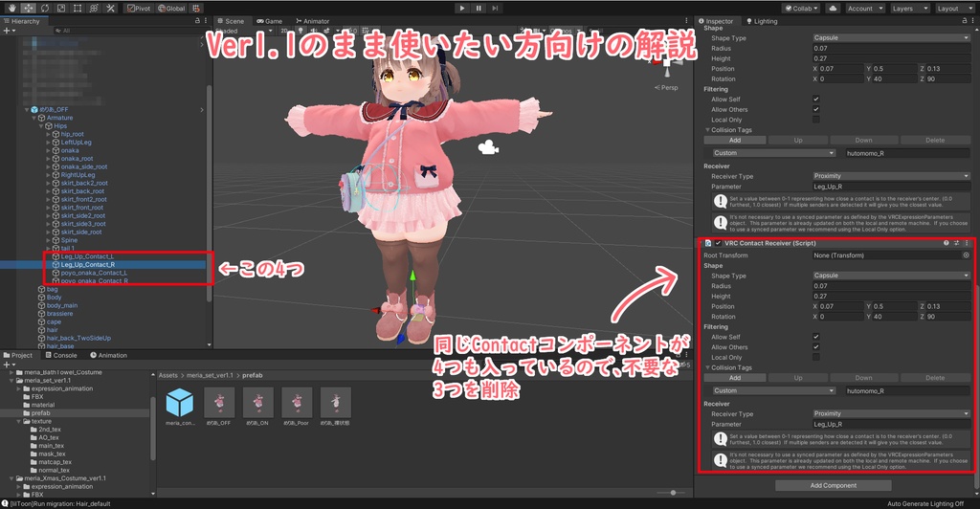This screenshot has height=509, width=980.
Task: Click the grid snapping icon
Action: click(195, 8)
